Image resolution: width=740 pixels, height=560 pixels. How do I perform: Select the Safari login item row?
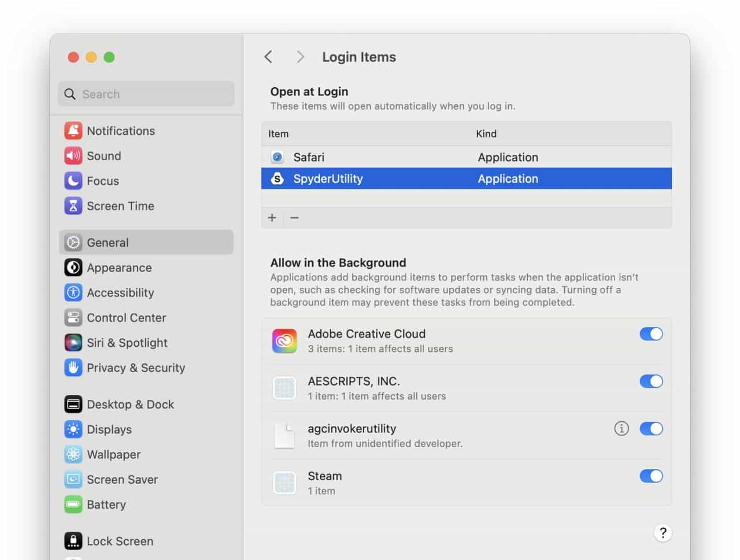[x=467, y=157]
